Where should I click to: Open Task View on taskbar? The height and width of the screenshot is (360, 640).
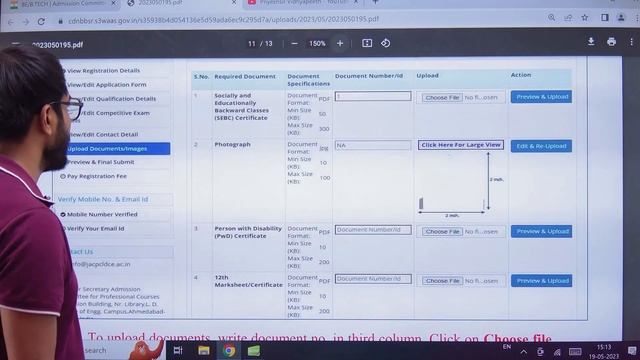tap(178, 350)
